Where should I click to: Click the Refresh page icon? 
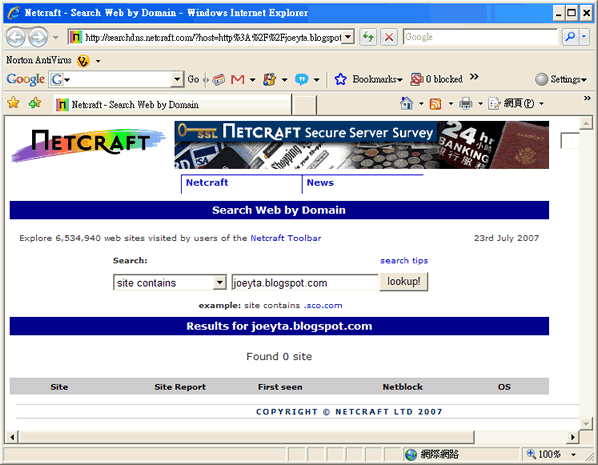coord(368,37)
